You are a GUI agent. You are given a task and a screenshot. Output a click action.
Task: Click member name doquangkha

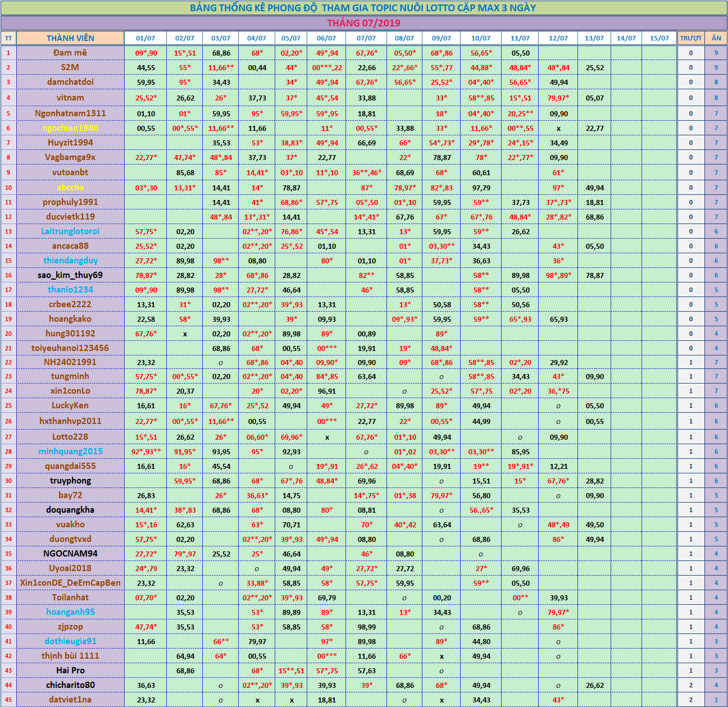70,510
